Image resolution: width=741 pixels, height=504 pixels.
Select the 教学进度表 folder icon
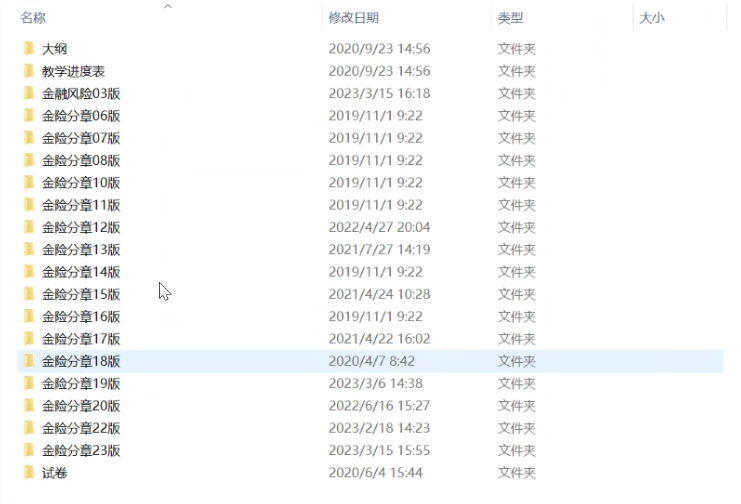pyautogui.click(x=29, y=71)
